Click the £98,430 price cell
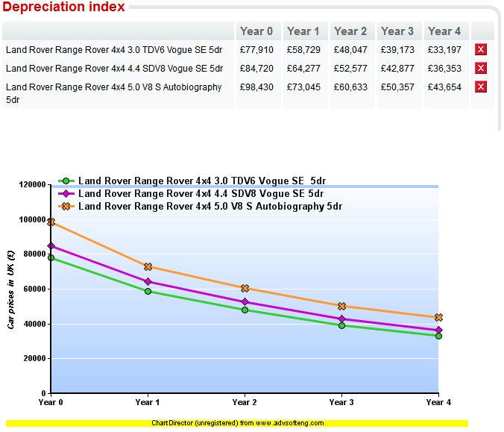This screenshot has height=432, width=504. point(256,87)
